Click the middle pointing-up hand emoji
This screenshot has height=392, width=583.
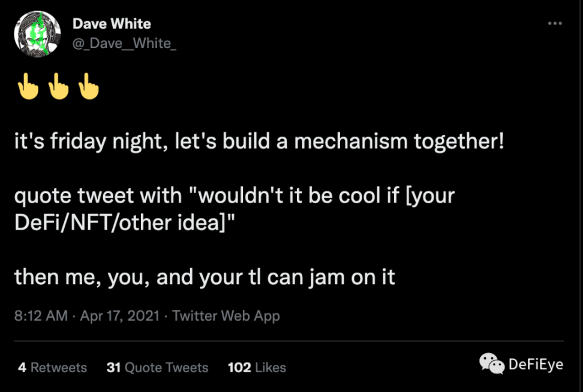[58, 87]
